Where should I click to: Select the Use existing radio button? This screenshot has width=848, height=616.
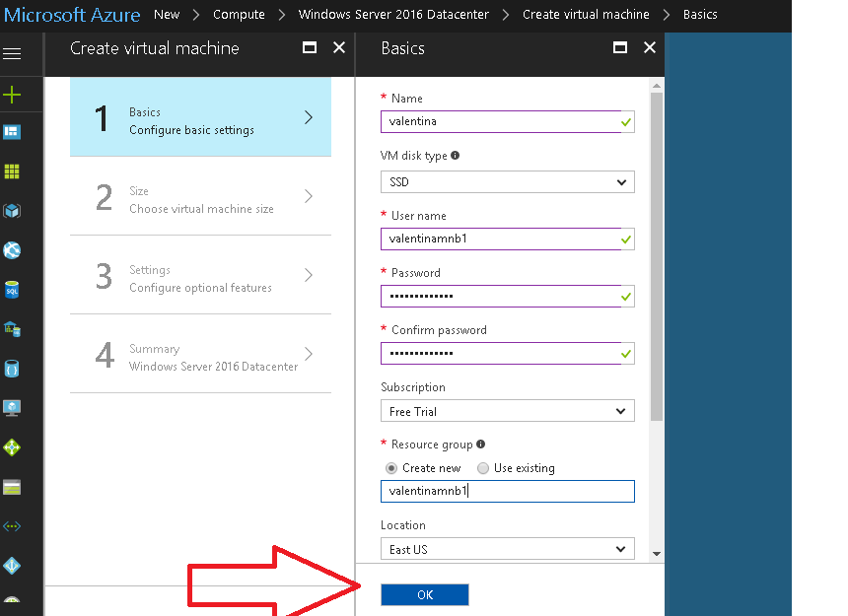click(x=483, y=468)
